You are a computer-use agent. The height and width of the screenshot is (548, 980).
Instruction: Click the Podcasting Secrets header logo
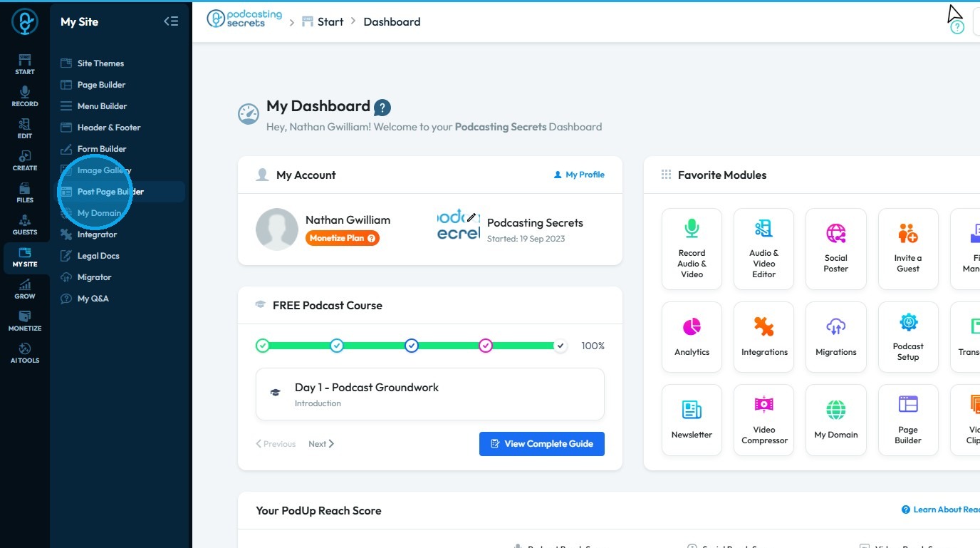(x=244, y=19)
